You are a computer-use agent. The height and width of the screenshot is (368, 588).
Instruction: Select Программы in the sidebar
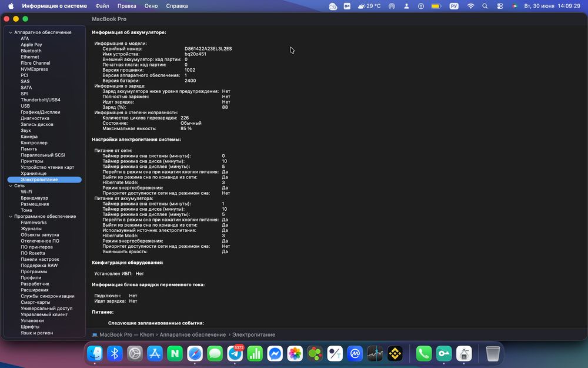(34, 271)
